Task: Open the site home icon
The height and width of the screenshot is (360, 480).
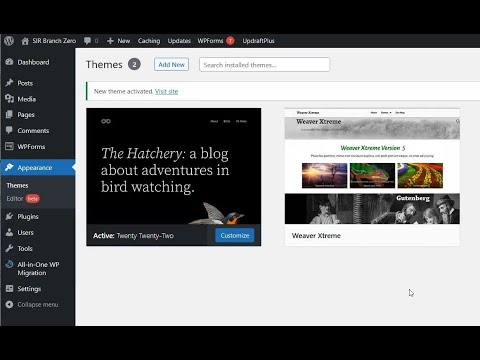Action: pos(25,41)
